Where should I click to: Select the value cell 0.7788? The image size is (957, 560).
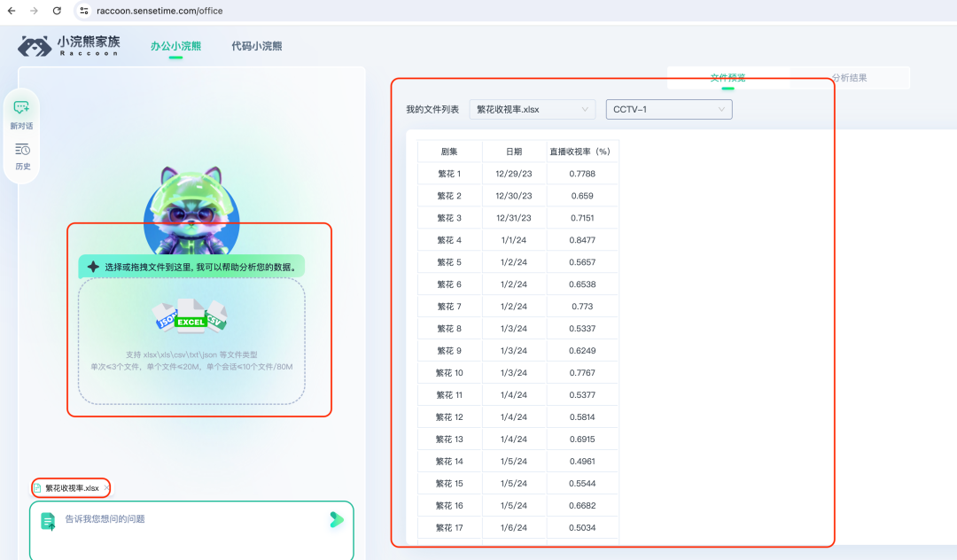[x=582, y=174]
